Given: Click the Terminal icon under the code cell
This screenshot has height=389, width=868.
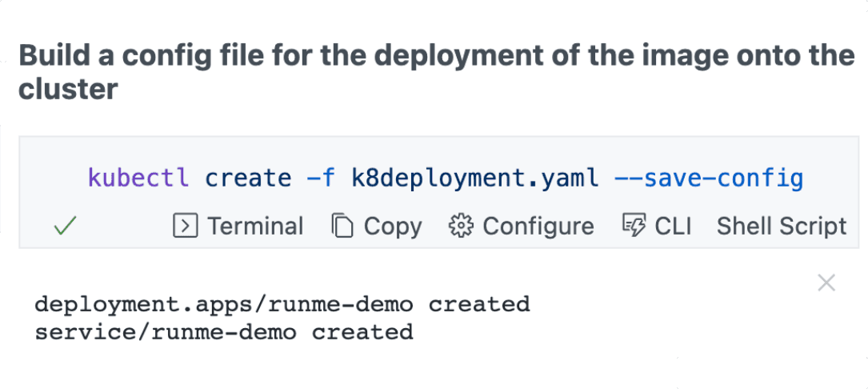Looking at the screenshot, I should click(185, 226).
